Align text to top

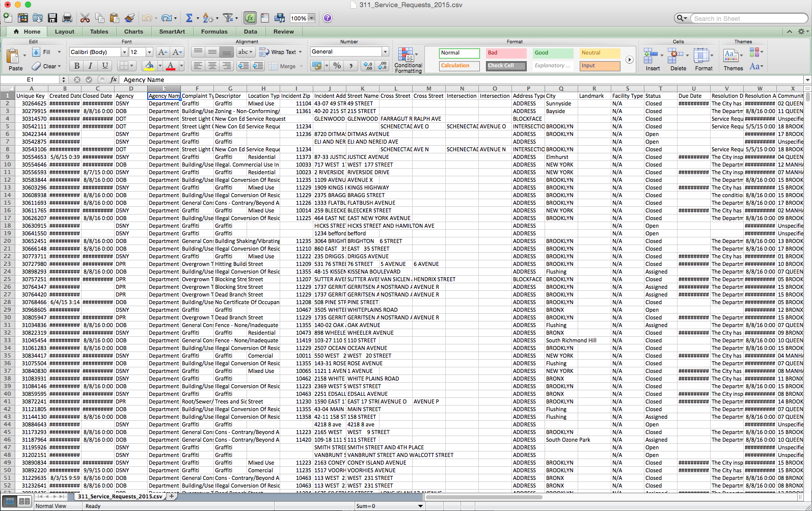(198, 52)
